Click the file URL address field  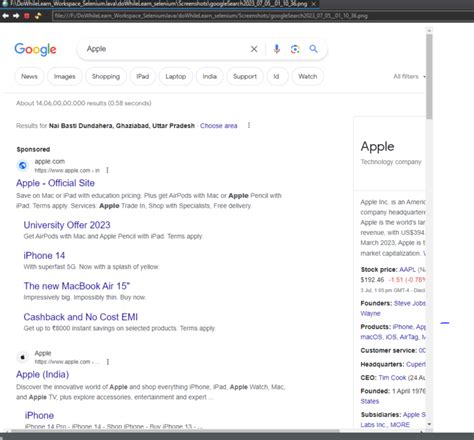(x=262, y=16)
